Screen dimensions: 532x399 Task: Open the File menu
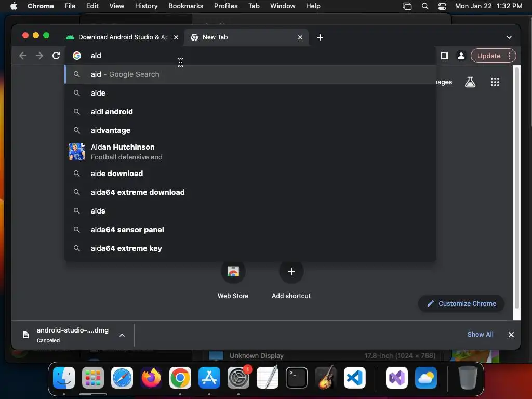click(70, 6)
